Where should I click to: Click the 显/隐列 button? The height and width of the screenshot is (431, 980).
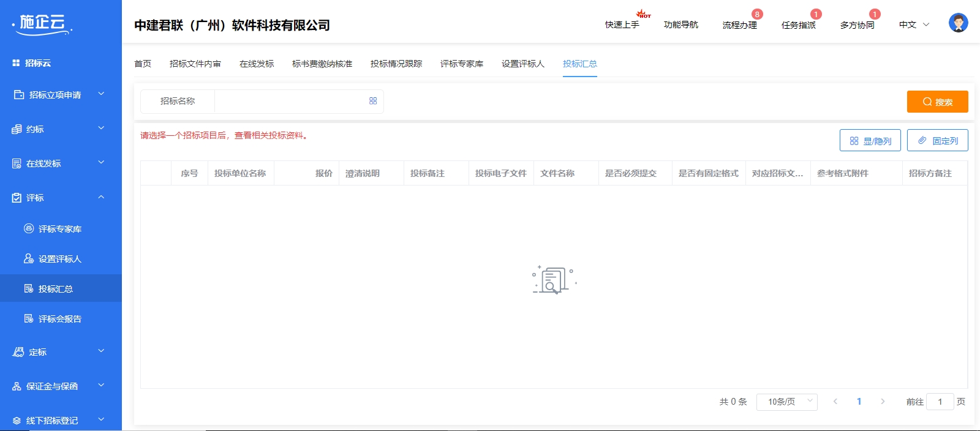(870, 140)
